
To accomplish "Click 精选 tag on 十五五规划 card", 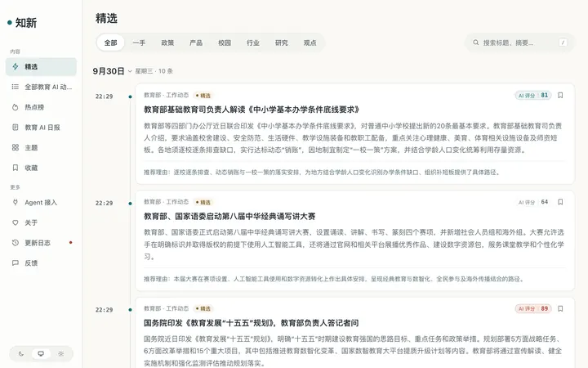I will coord(203,308).
